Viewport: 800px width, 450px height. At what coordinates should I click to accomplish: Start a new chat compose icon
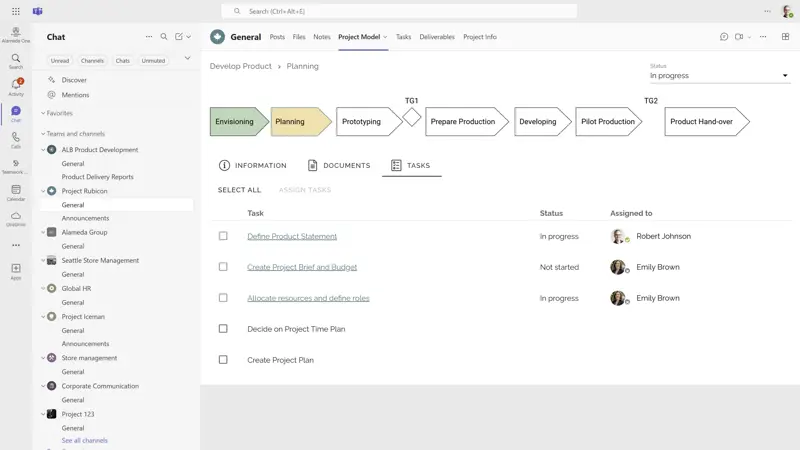[179, 37]
